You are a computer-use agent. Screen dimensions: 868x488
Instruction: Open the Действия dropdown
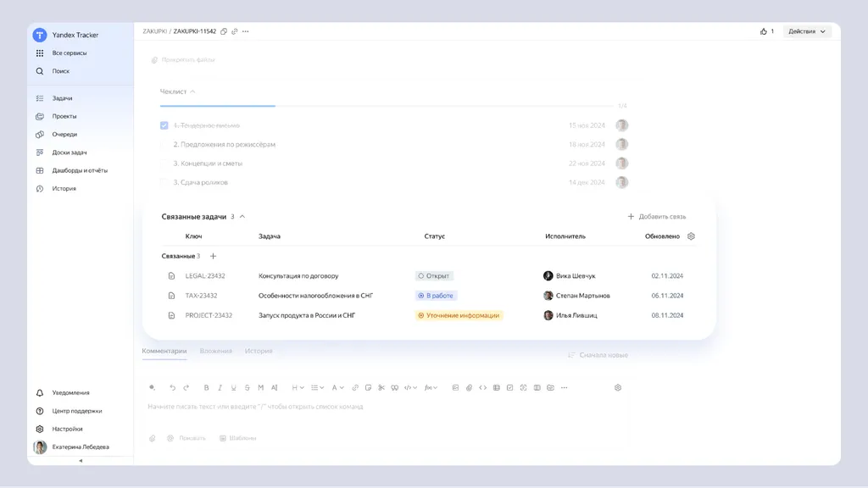click(x=807, y=31)
